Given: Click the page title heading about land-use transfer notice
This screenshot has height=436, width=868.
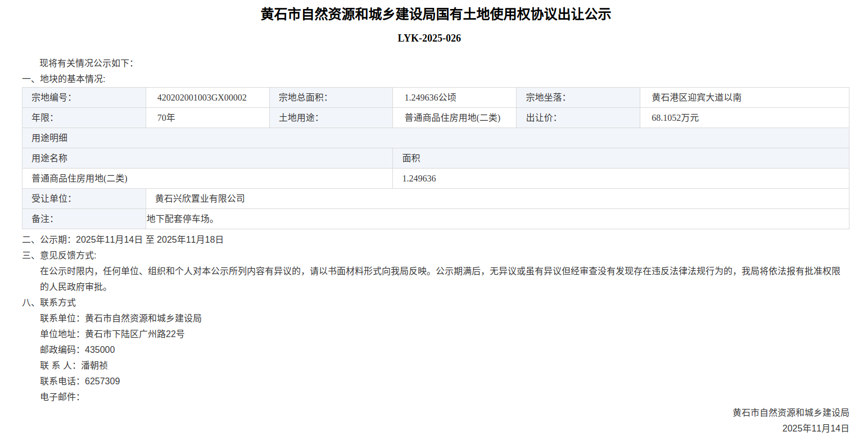Looking at the screenshot, I should (x=435, y=14).
